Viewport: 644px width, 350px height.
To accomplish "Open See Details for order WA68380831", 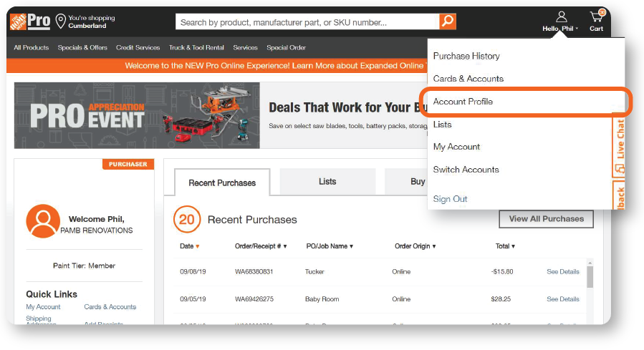I will tap(563, 272).
